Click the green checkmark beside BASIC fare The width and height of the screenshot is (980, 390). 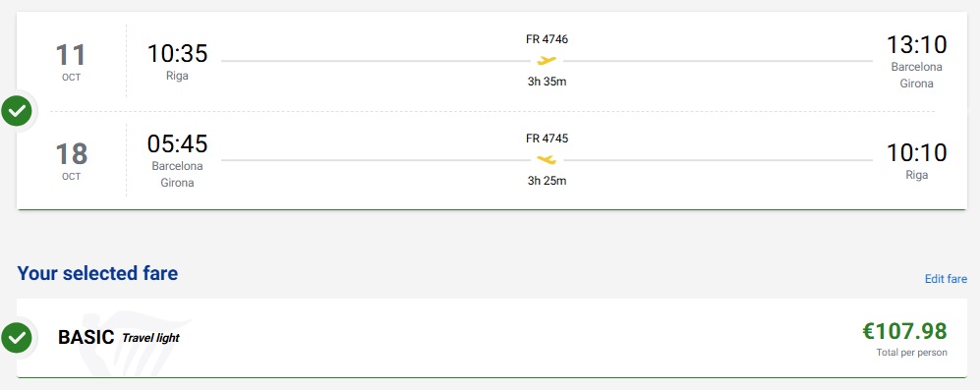pos(17,338)
